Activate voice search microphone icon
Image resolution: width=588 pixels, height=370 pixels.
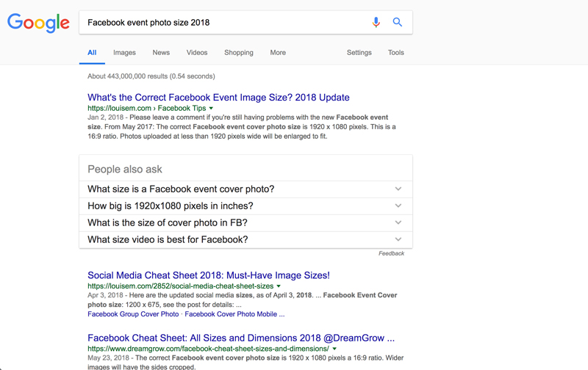pyautogui.click(x=376, y=23)
